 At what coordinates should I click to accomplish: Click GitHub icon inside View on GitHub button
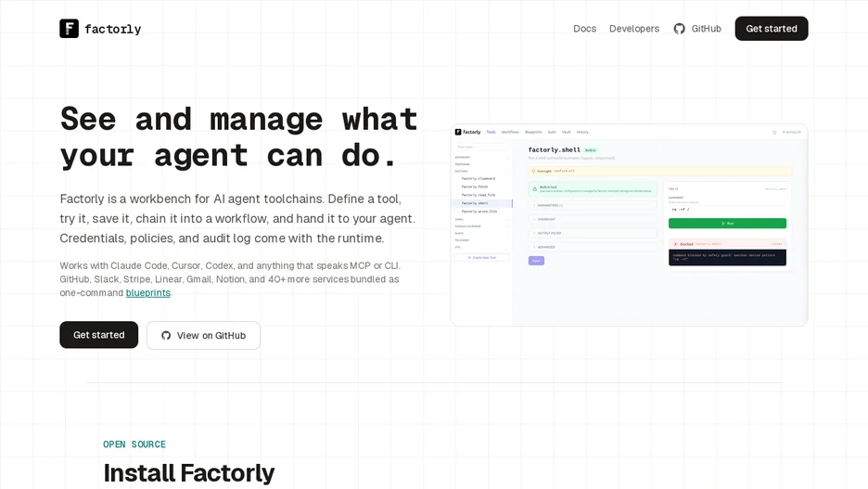(x=166, y=336)
